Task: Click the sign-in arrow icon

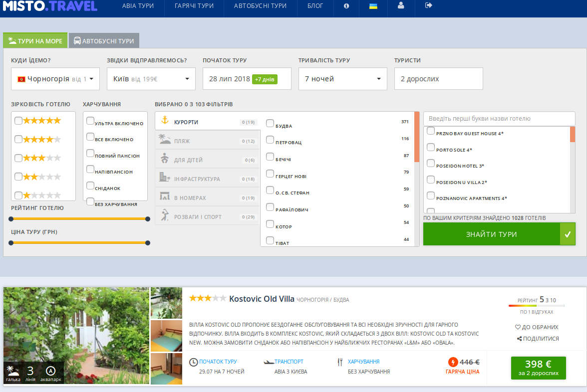Action: pos(428,5)
